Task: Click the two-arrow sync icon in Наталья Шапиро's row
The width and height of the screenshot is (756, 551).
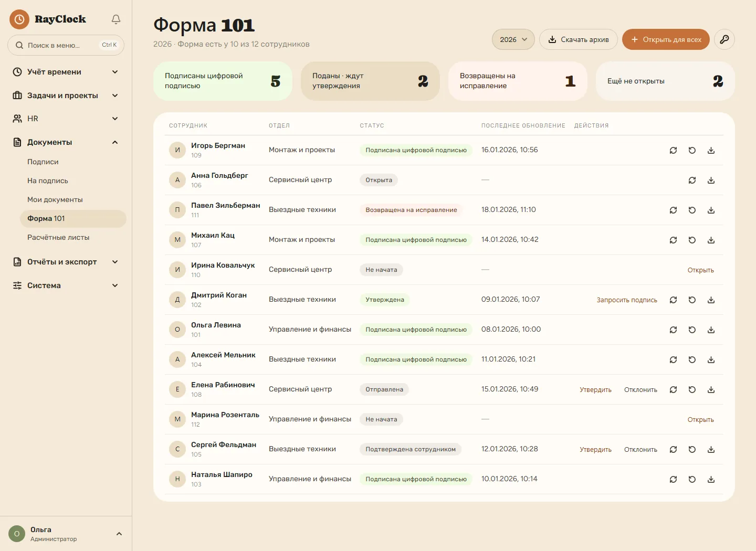Action: tap(673, 479)
